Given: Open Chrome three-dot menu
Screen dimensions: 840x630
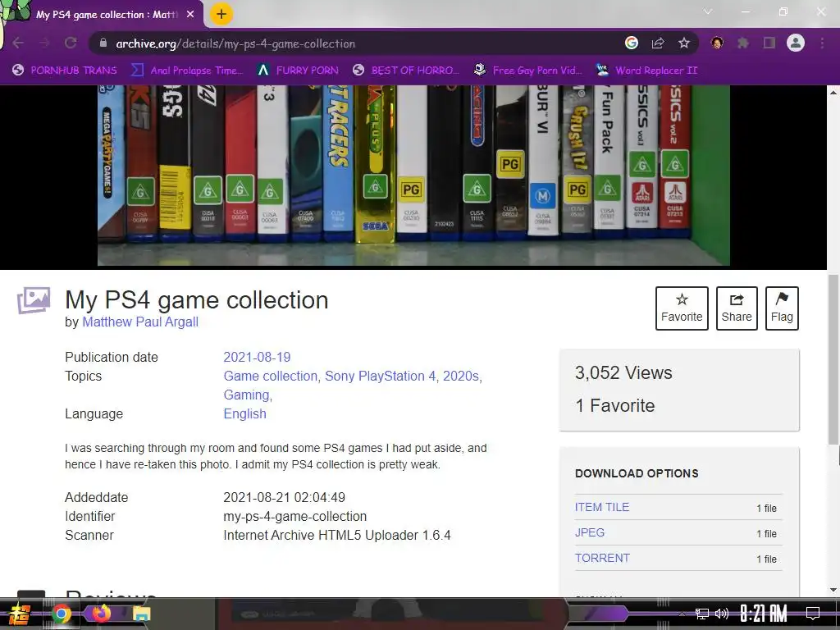Looking at the screenshot, I should [x=822, y=43].
